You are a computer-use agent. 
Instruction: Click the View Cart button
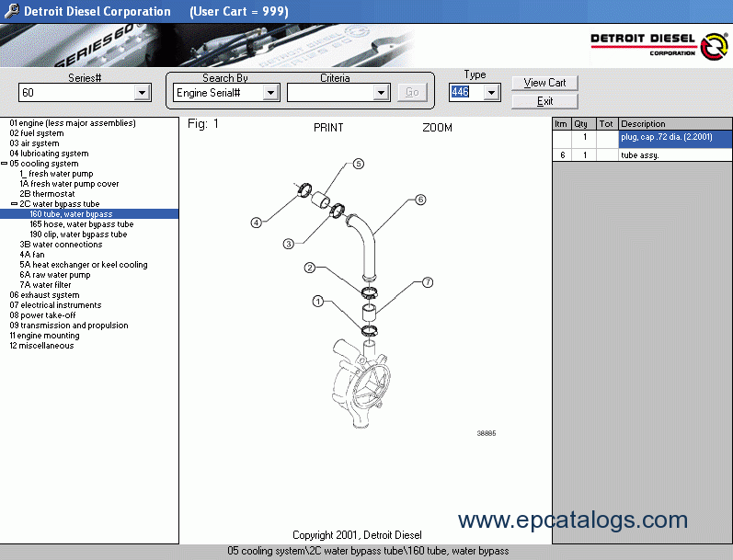544,83
